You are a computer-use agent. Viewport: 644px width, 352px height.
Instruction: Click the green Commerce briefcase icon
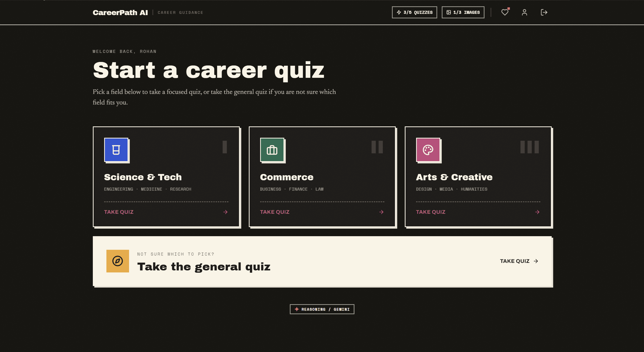pyautogui.click(x=272, y=150)
